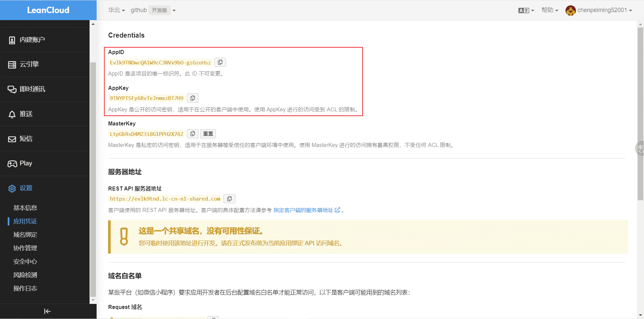Click the 设置 gear icon
Screen dimensions: 644x319
coord(12,189)
